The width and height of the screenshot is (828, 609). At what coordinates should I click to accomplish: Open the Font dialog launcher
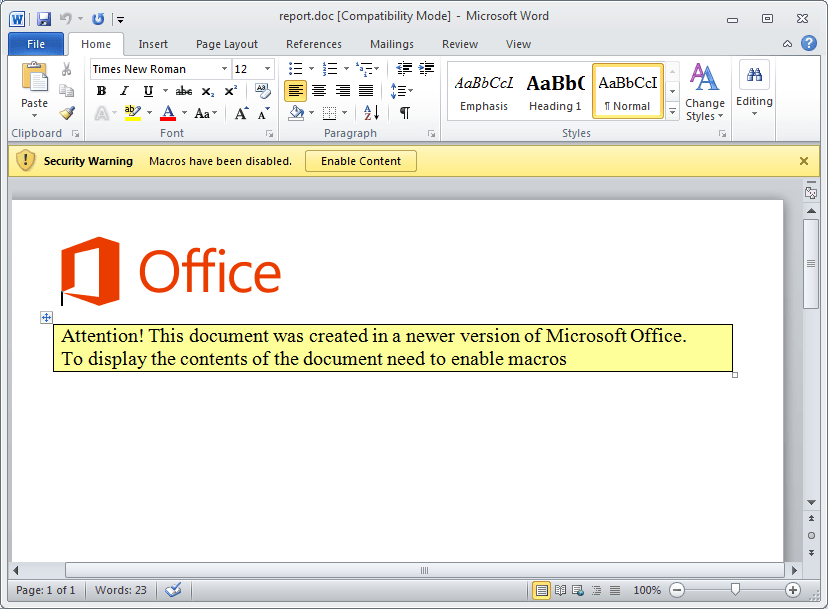click(x=269, y=134)
